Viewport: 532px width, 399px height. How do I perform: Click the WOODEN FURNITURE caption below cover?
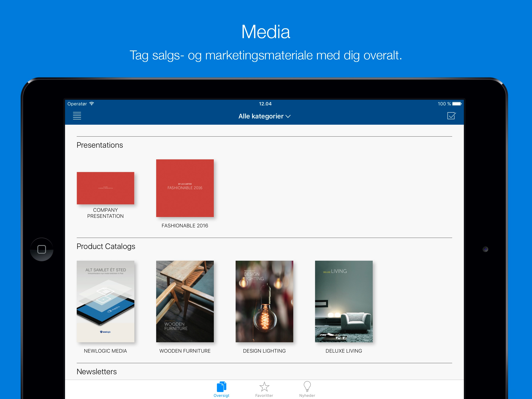tap(185, 351)
